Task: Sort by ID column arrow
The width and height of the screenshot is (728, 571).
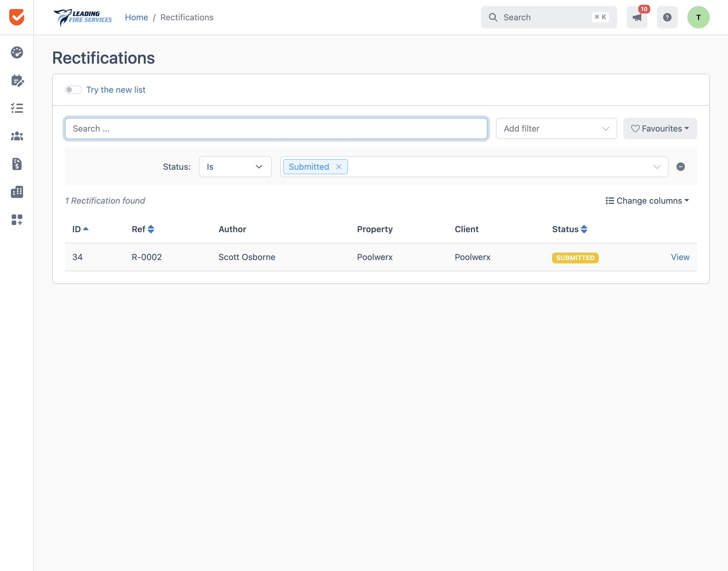Action: click(86, 229)
